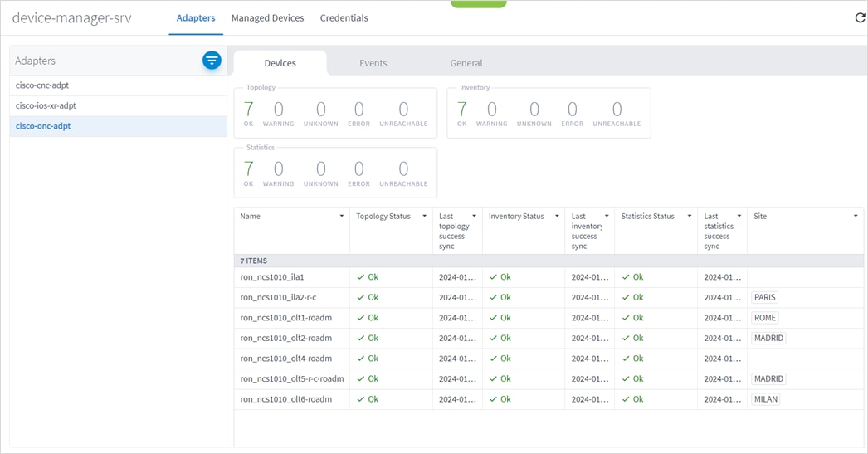The width and height of the screenshot is (868, 454).
Task: Open the Site column dropdown arrow
Action: (856, 217)
